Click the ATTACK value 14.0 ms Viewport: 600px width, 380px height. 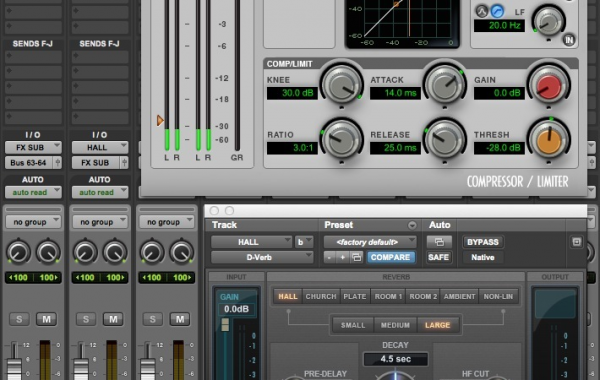(x=395, y=93)
